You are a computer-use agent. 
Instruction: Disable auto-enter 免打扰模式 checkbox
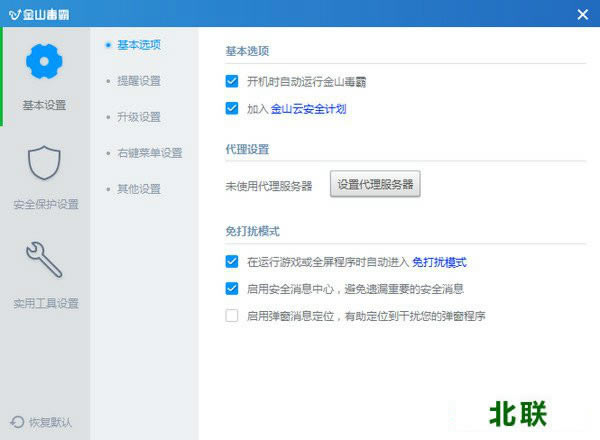pyautogui.click(x=232, y=262)
